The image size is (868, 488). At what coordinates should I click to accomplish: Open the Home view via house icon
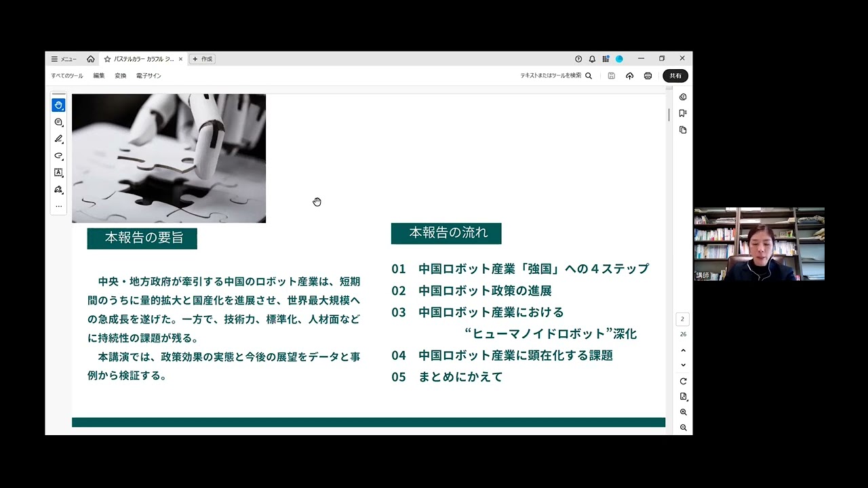91,59
